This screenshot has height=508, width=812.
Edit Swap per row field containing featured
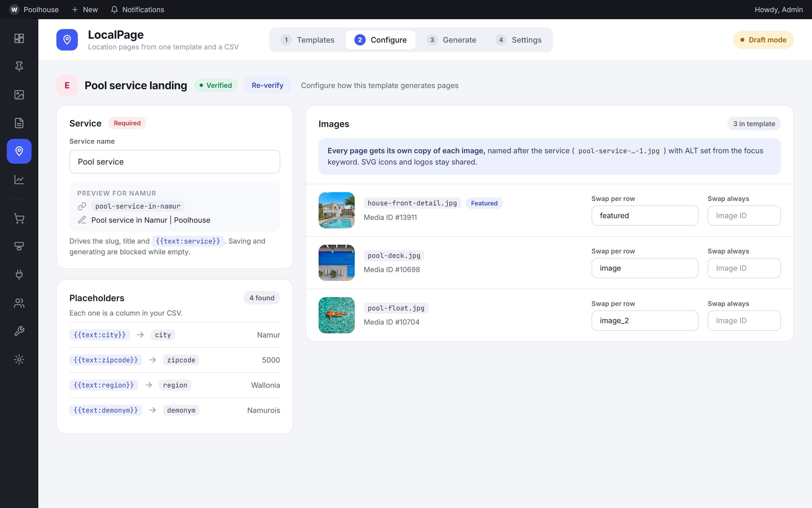pos(645,215)
